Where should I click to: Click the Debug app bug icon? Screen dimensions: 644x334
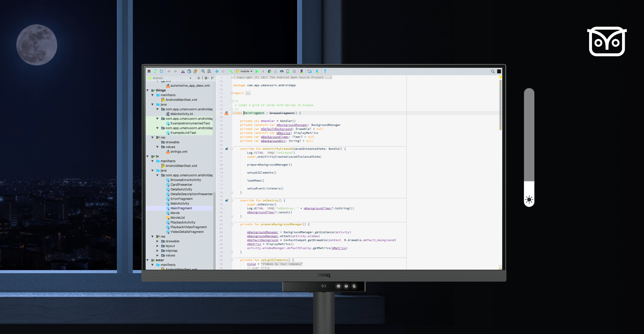coord(269,71)
